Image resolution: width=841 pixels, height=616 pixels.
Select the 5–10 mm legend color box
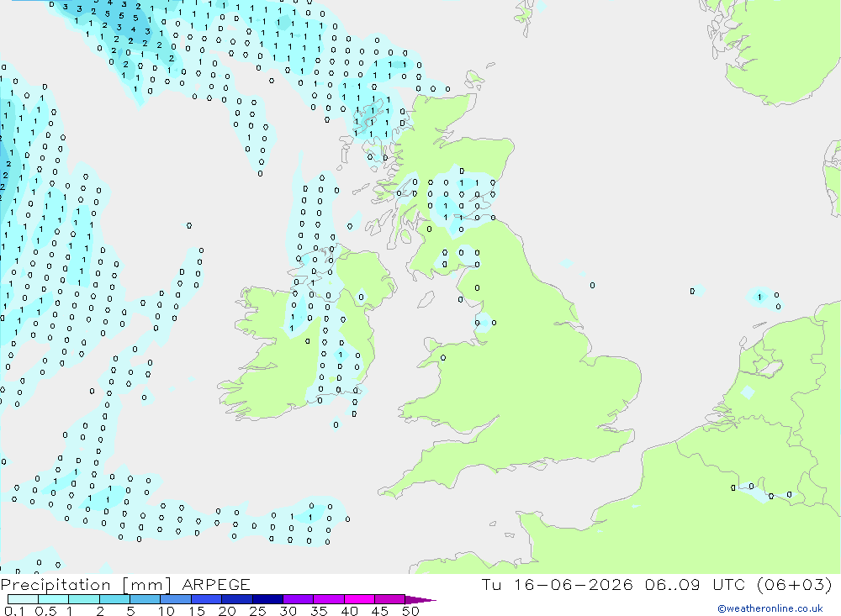[145, 599]
